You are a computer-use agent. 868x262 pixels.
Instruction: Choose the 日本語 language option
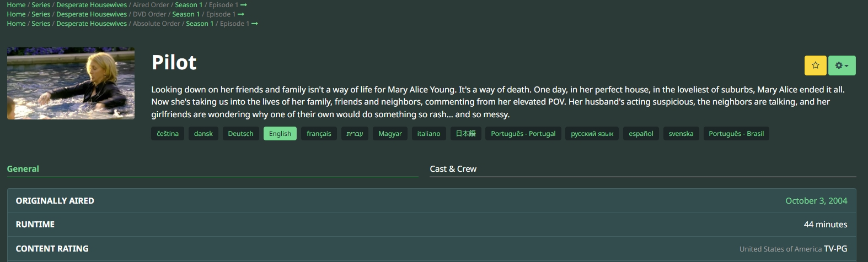pyautogui.click(x=465, y=134)
